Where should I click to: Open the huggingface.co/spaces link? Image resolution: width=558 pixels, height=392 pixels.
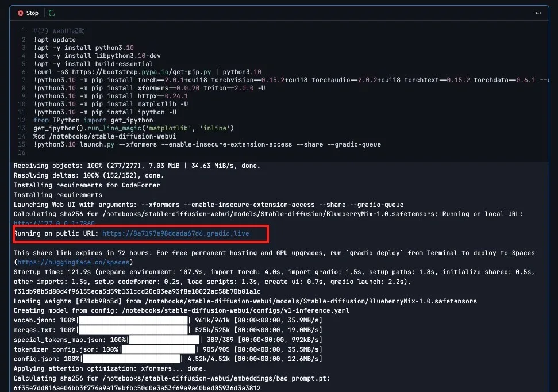point(74,262)
